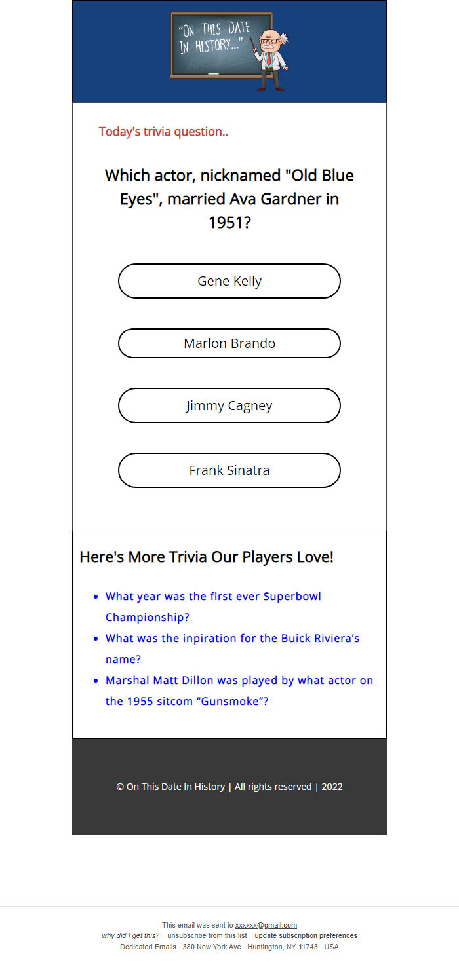Screen dimensions: 459x980
Task: Pick the Jimmy Cagney answer option
Action: tap(229, 405)
